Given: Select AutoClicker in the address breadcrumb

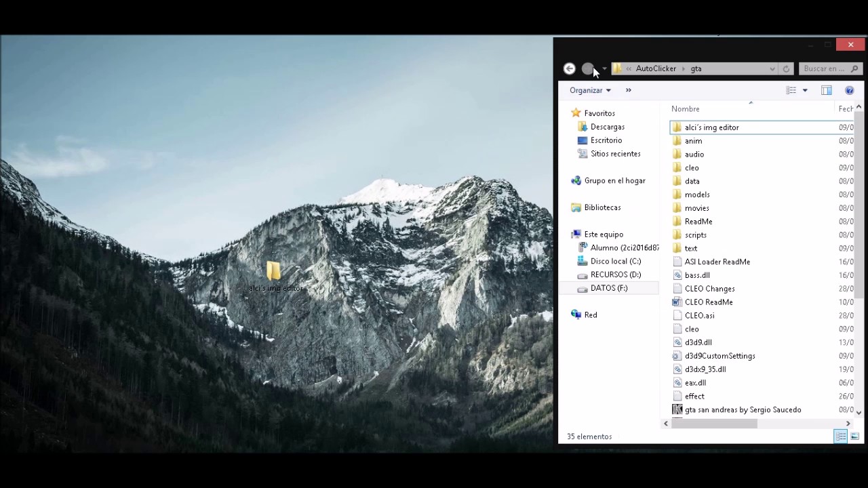Looking at the screenshot, I should (x=656, y=68).
